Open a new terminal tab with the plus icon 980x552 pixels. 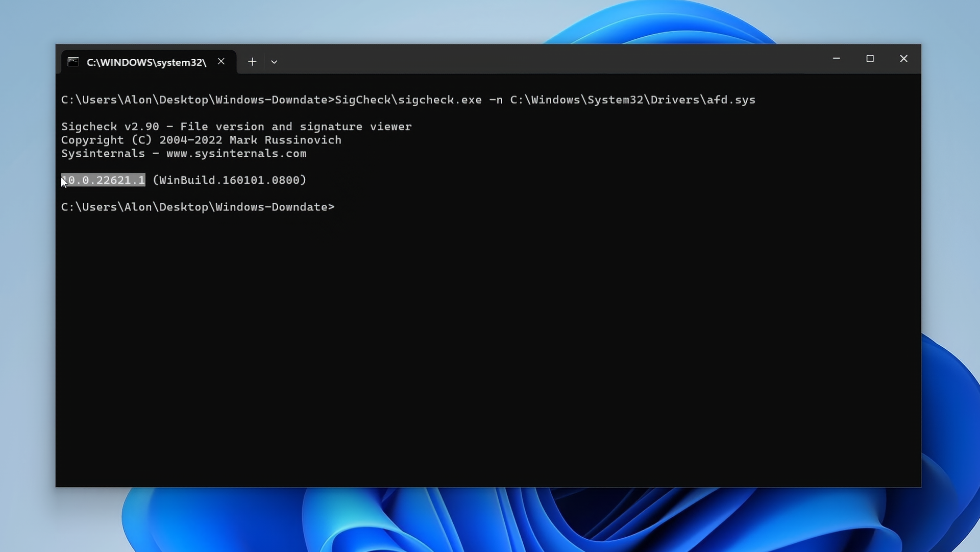click(x=252, y=62)
